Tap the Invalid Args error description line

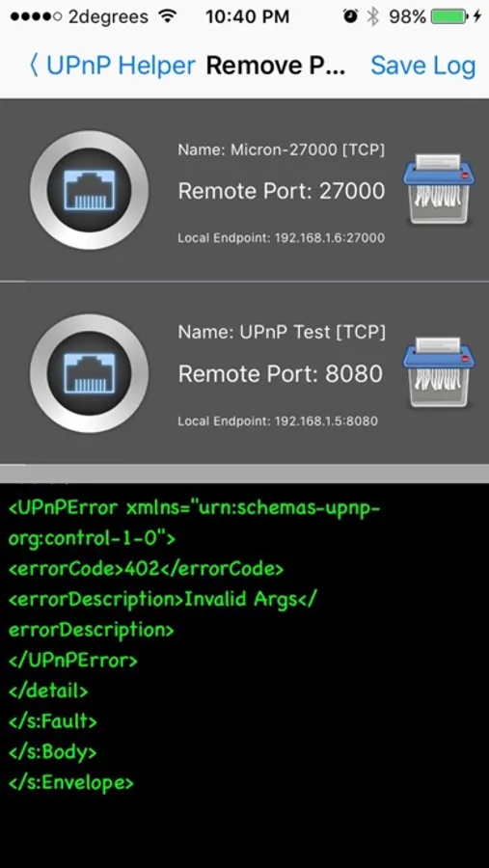163,614
